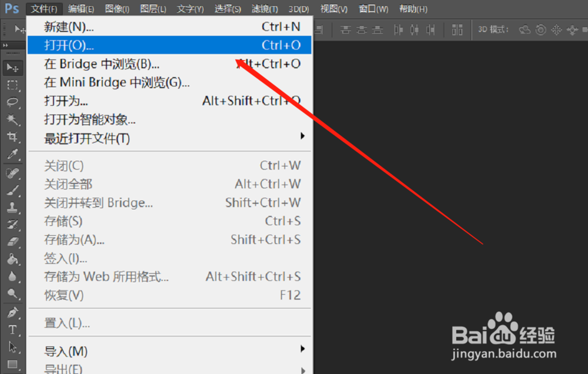Click the 3D Pan mode icon
The width and height of the screenshot is (588, 374).
pos(556,29)
